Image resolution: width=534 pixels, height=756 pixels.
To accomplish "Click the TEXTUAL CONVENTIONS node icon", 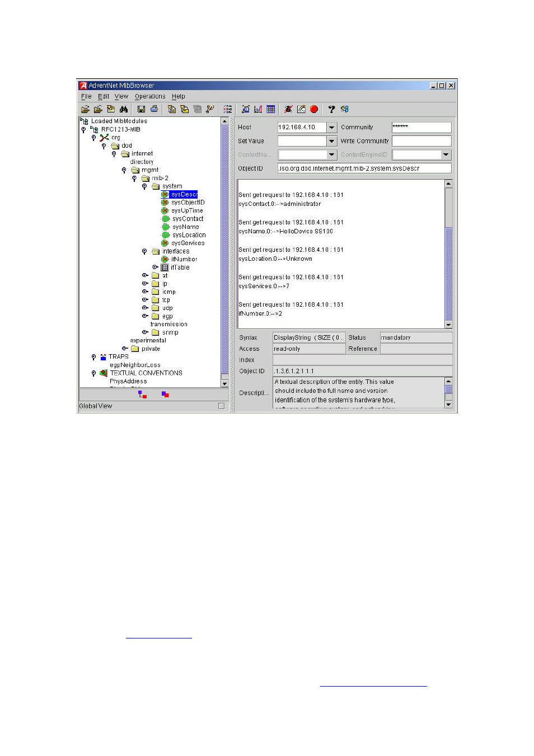I will click(104, 373).
